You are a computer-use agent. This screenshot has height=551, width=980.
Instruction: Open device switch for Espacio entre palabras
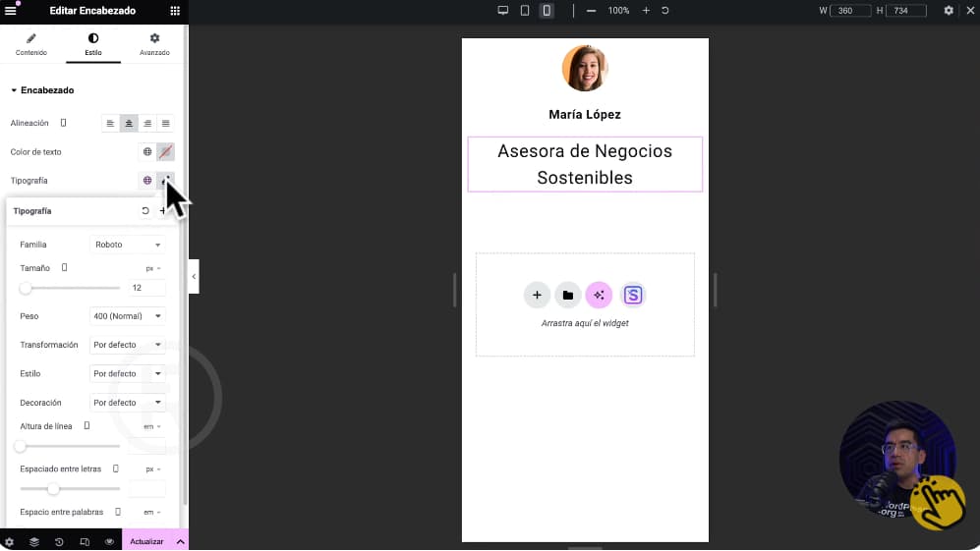click(x=118, y=512)
